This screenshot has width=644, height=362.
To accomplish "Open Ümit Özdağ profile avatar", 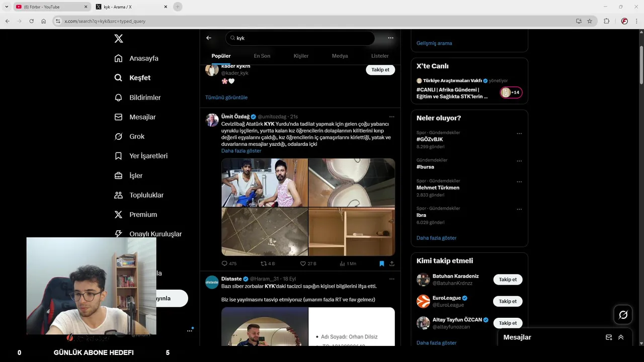I will [212, 120].
